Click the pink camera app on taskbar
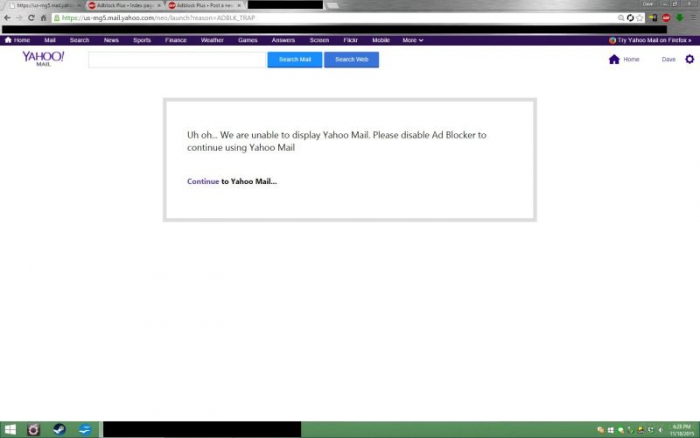 tap(33, 430)
